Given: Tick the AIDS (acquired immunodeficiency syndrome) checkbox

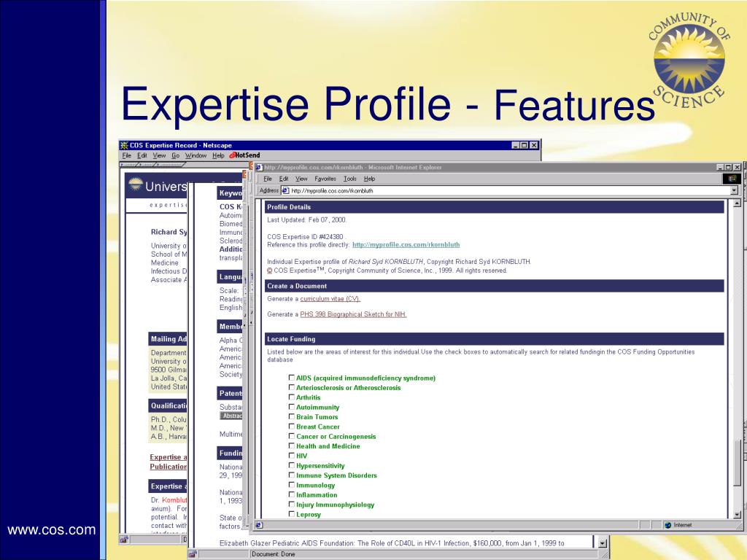Looking at the screenshot, I should 292,378.
